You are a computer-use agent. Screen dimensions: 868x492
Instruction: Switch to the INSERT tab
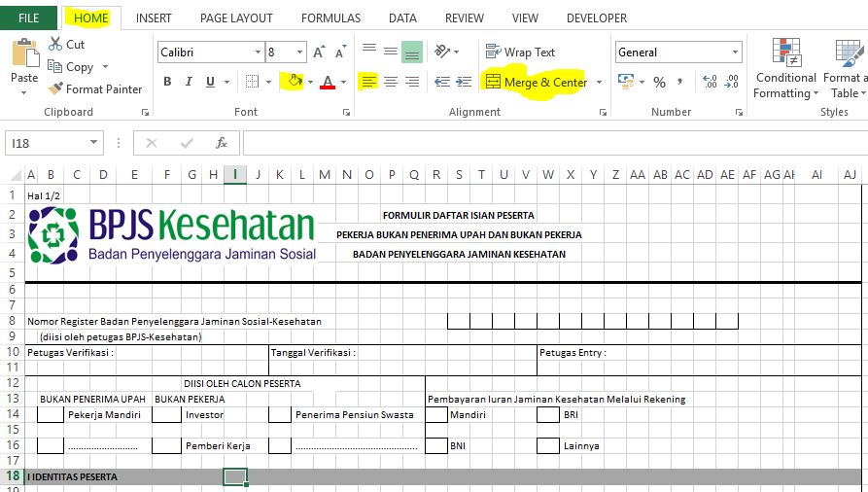point(154,18)
